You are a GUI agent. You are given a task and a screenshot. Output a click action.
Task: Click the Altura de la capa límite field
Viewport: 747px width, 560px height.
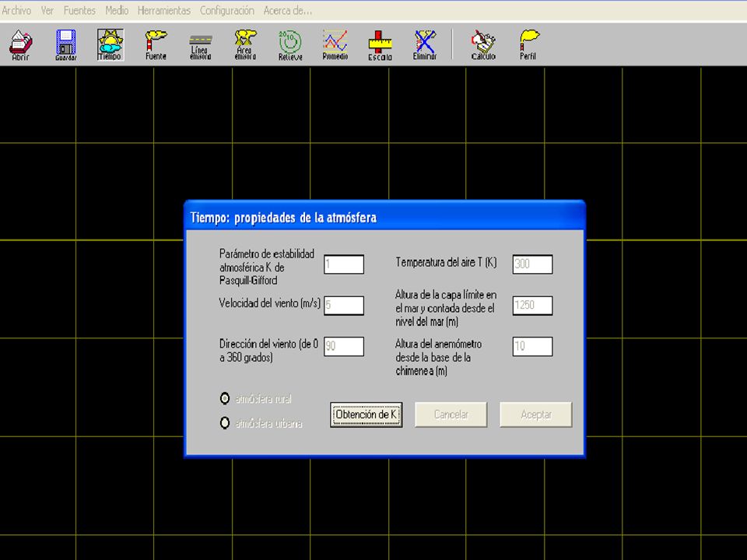[532, 305]
